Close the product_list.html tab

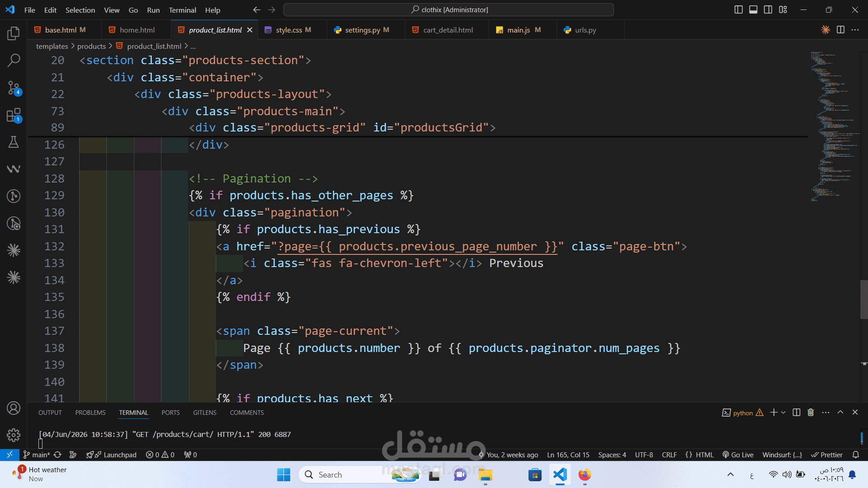(250, 30)
